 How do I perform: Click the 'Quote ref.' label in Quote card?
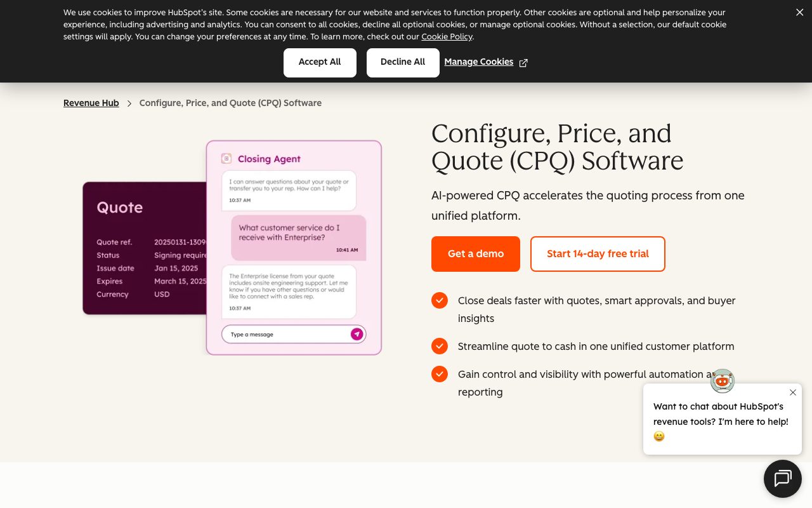click(114, 242)
